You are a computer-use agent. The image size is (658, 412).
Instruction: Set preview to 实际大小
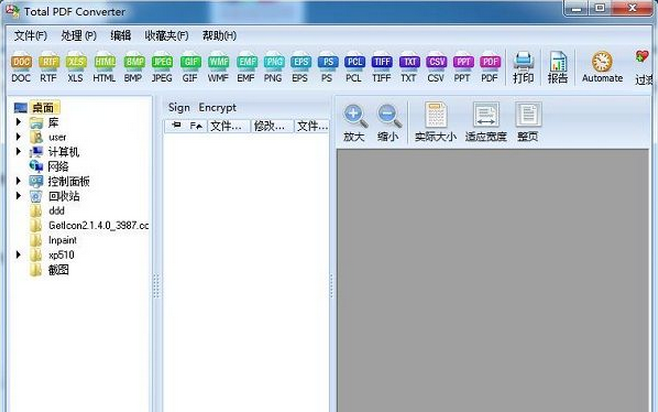[436, 122]
